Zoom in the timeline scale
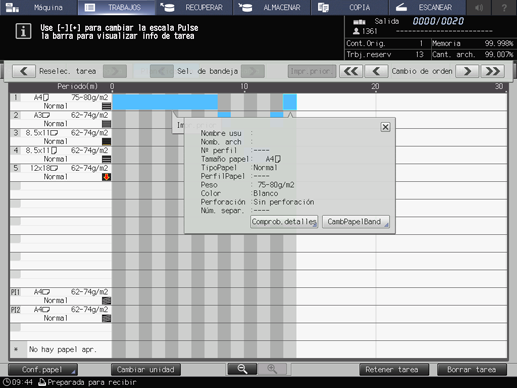Viewport: 517px width, 388px height. click(x=272, y=369)
